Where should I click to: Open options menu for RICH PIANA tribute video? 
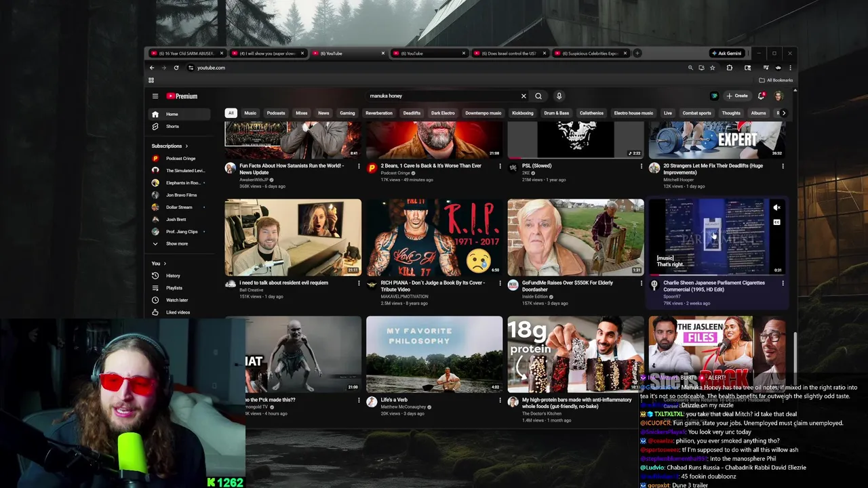(500, 283)
